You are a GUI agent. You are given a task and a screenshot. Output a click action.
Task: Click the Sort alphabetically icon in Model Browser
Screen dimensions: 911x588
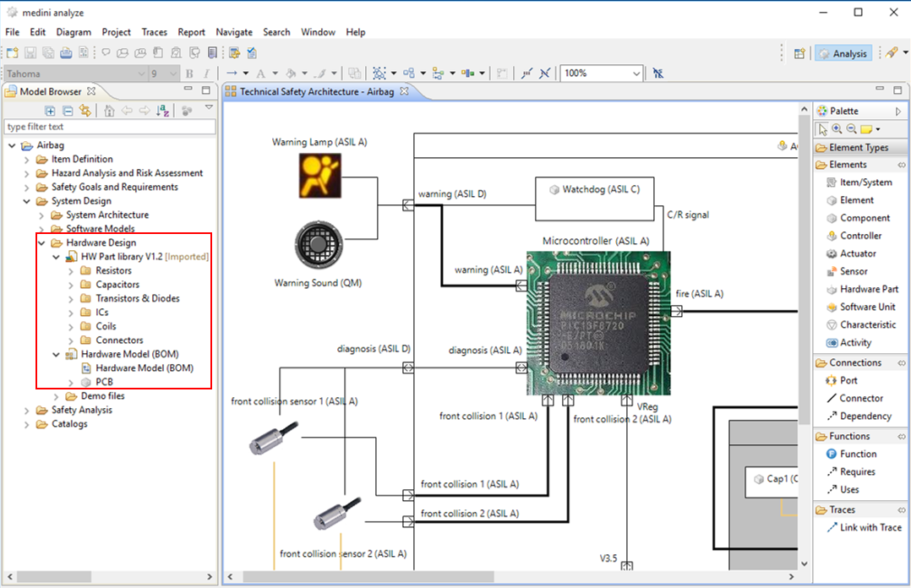[x=163, y=111]
